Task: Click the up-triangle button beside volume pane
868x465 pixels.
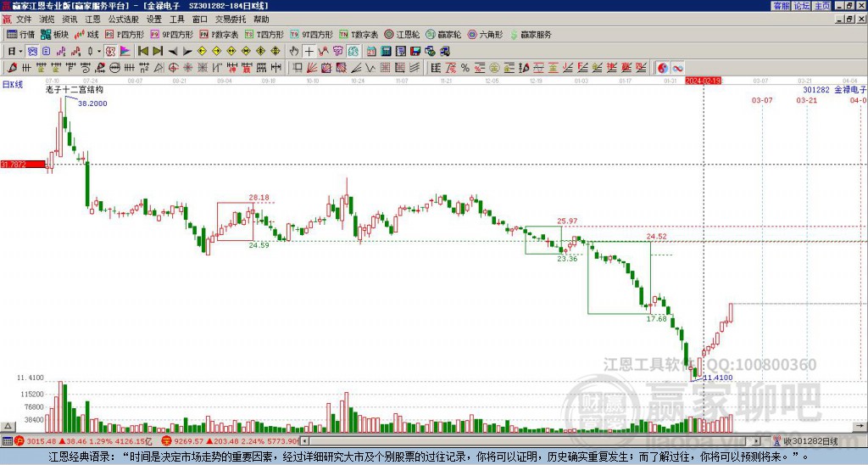Action: 8,426
